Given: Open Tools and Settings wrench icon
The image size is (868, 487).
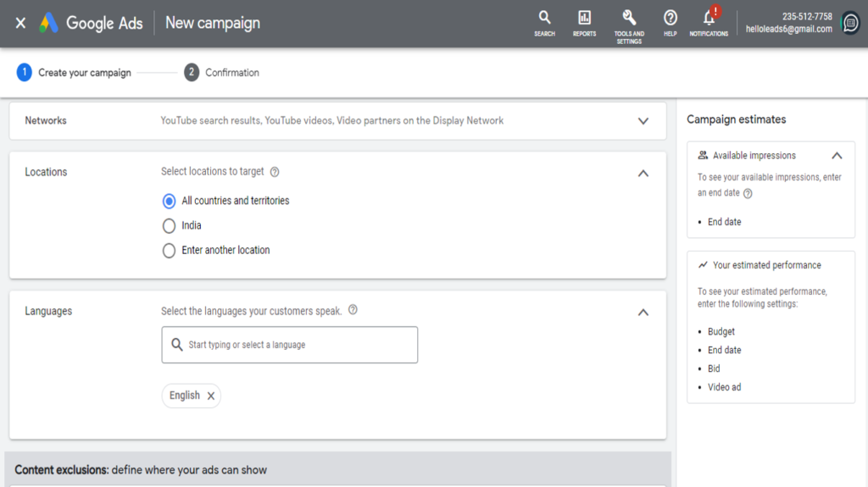Looking at the screenshot, I should (x=629, y=18).
